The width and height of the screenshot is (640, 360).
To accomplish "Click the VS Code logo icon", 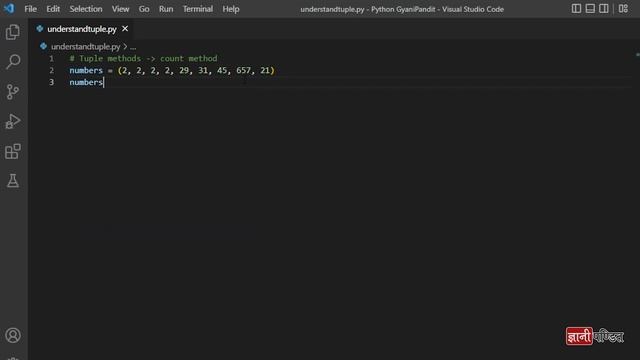I will (9, 9).
